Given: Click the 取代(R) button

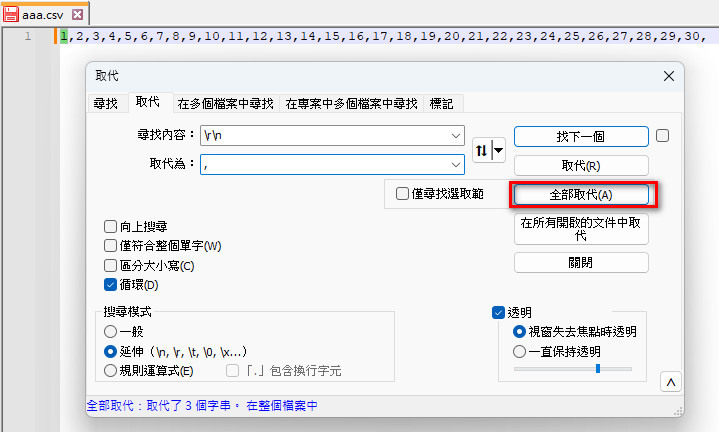Looking at the screenshot, I should 581,166.
